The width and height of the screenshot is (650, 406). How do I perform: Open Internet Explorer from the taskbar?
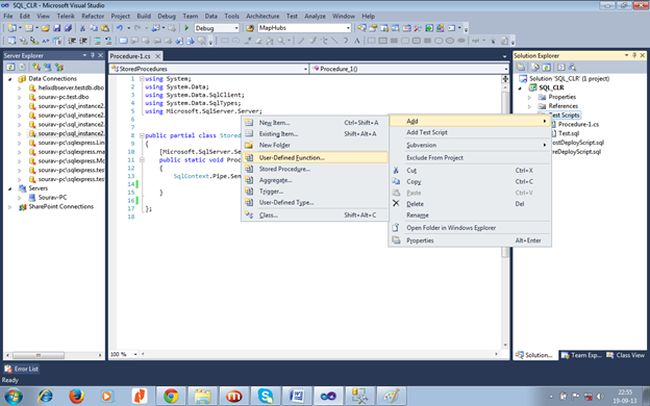45,396
